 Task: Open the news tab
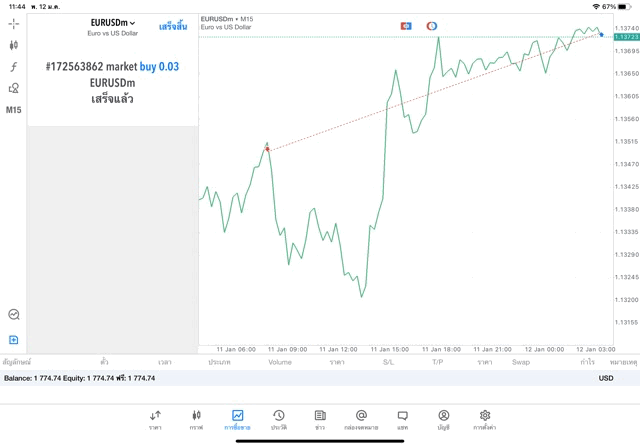tap(320, 420)
